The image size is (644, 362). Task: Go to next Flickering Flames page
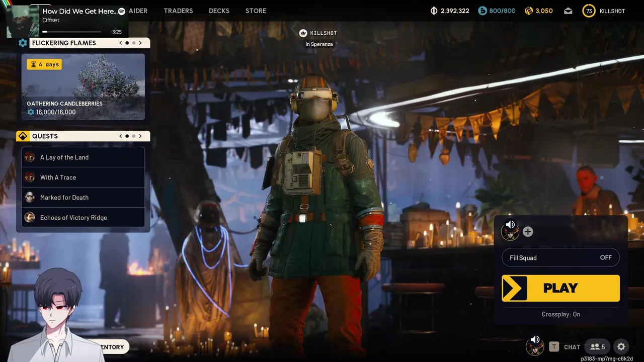click(140, 43)
